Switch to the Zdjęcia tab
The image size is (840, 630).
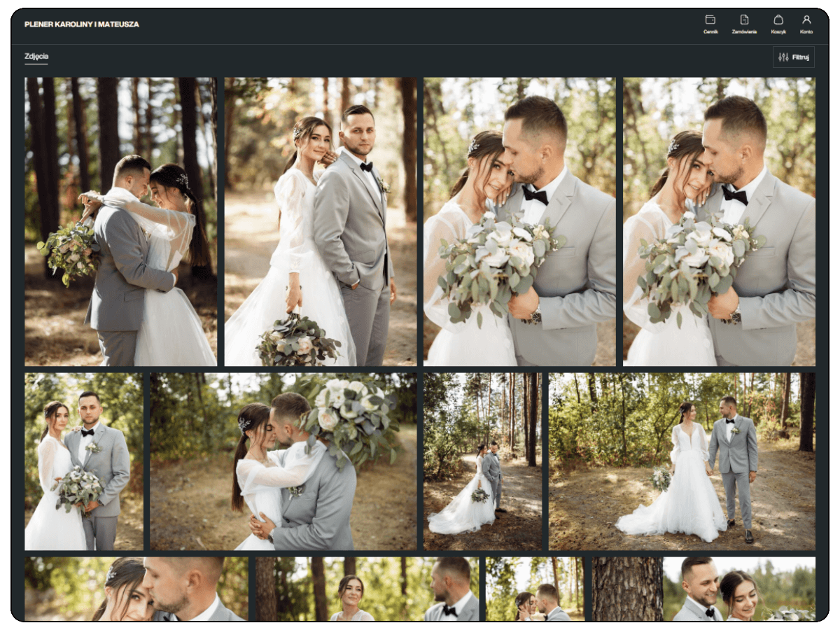point(36,57)
